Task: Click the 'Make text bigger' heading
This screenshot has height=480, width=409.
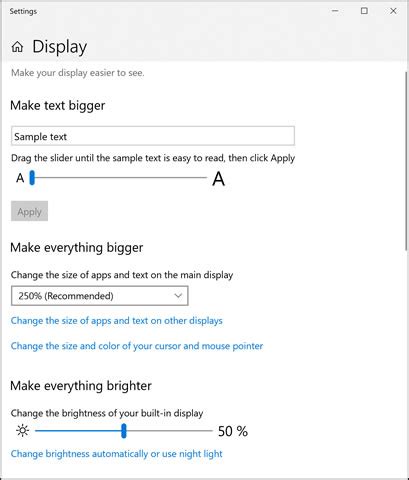Action: click(x=58, y=106)
